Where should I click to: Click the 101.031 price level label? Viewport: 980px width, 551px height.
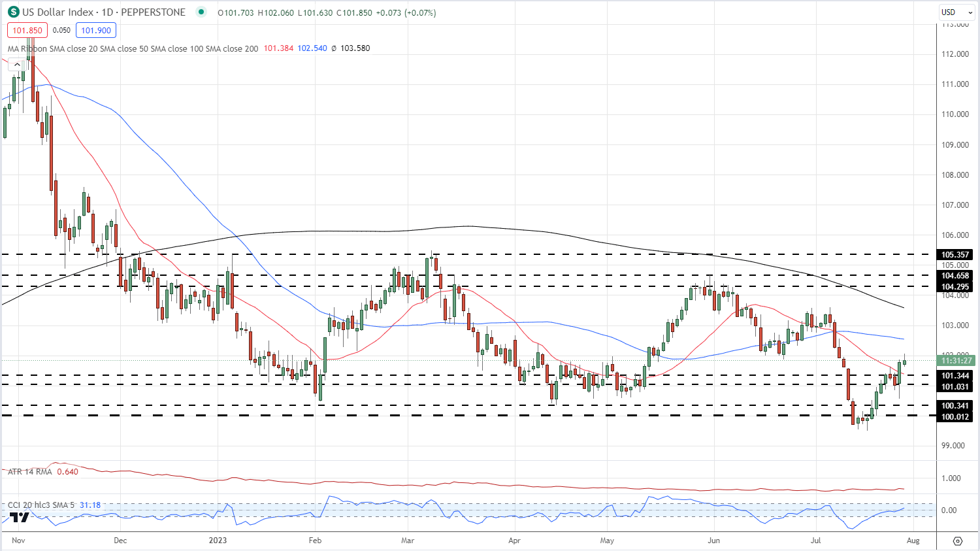click(x=955, y=387)
